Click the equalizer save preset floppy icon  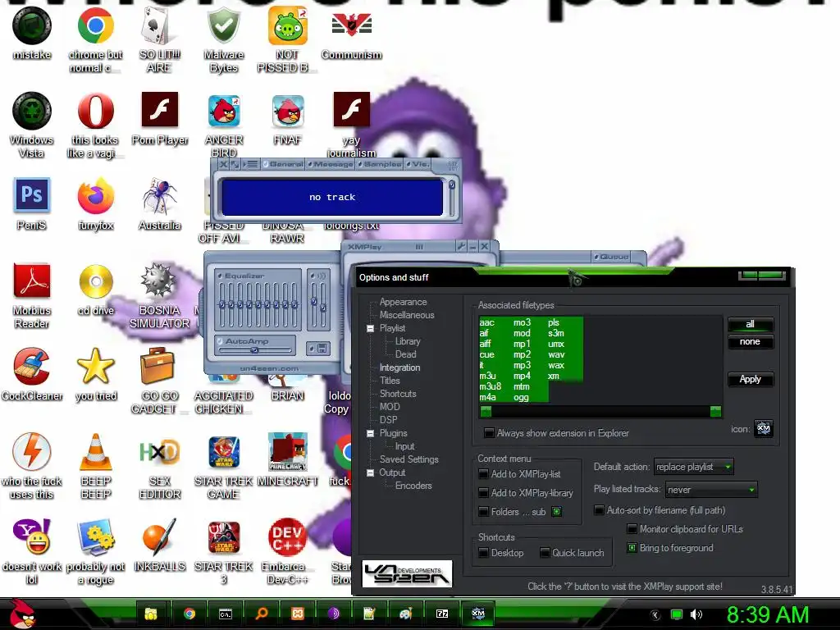tap(322, 349)
